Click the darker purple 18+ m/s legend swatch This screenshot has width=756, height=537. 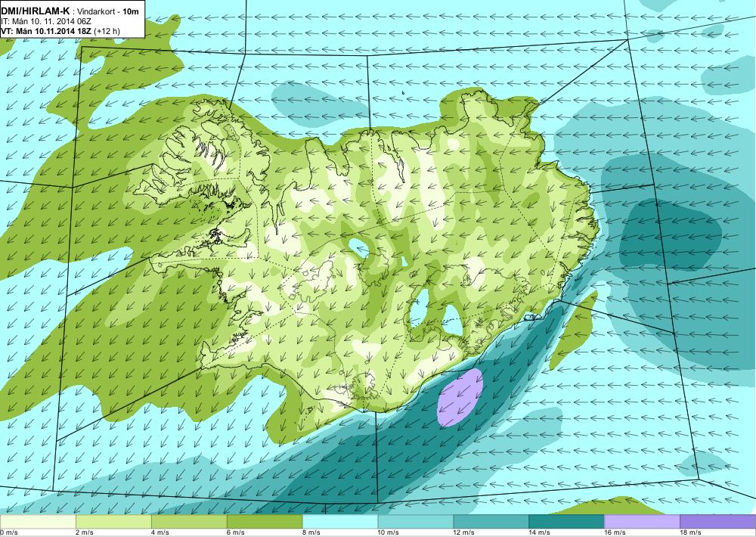pyautogui.click(x=718, y=522)
